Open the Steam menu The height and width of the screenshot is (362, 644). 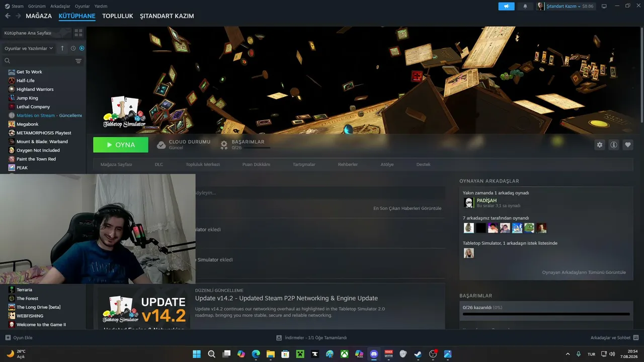tap(14, 6)
